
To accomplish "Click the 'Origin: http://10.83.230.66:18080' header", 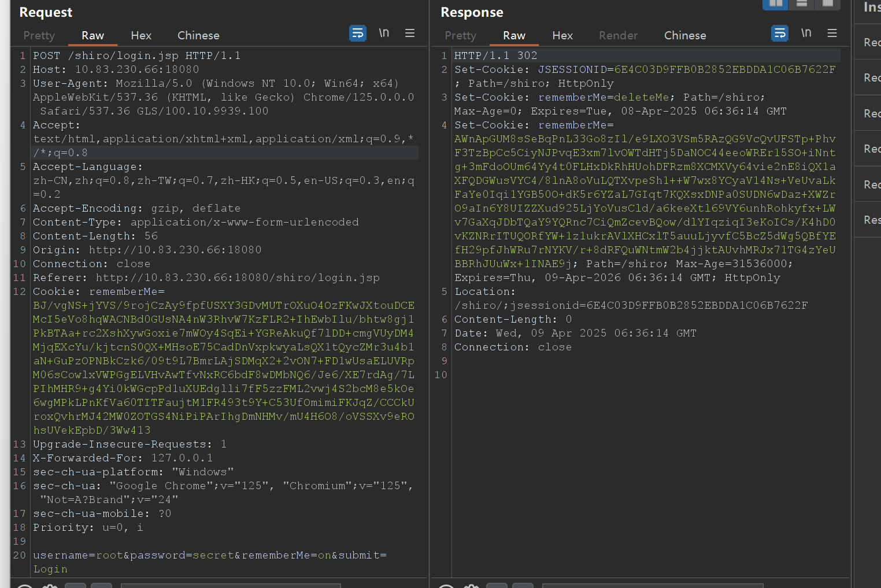I will click(147, 250).
